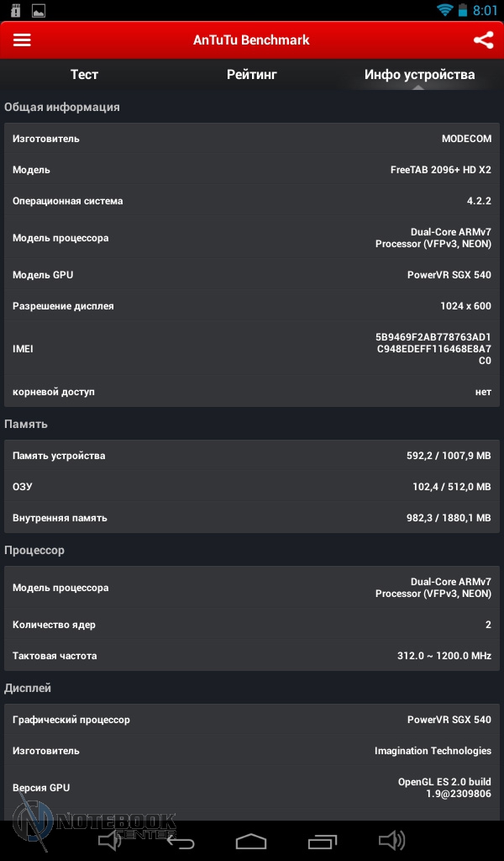Open recent apps from navigation bar
Screen dimensions: 504x861
pyautogui.click(x=323, y=841)
